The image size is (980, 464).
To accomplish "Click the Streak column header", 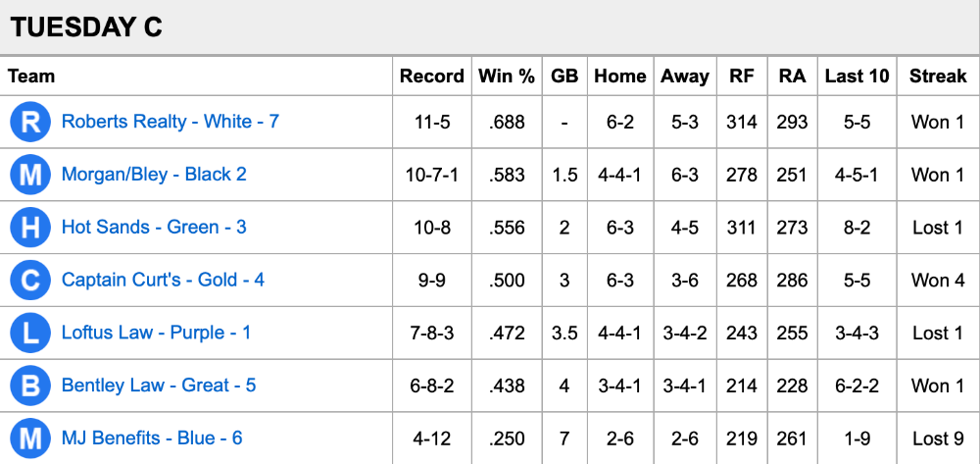I will click(938, 76).
